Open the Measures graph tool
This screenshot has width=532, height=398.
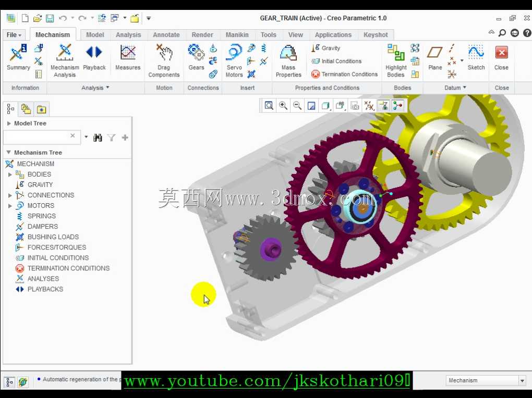(x=128, y=58)
